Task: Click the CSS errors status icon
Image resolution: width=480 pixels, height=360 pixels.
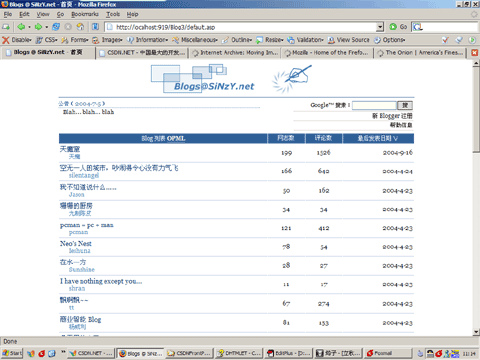Action: tap(459, 40)
